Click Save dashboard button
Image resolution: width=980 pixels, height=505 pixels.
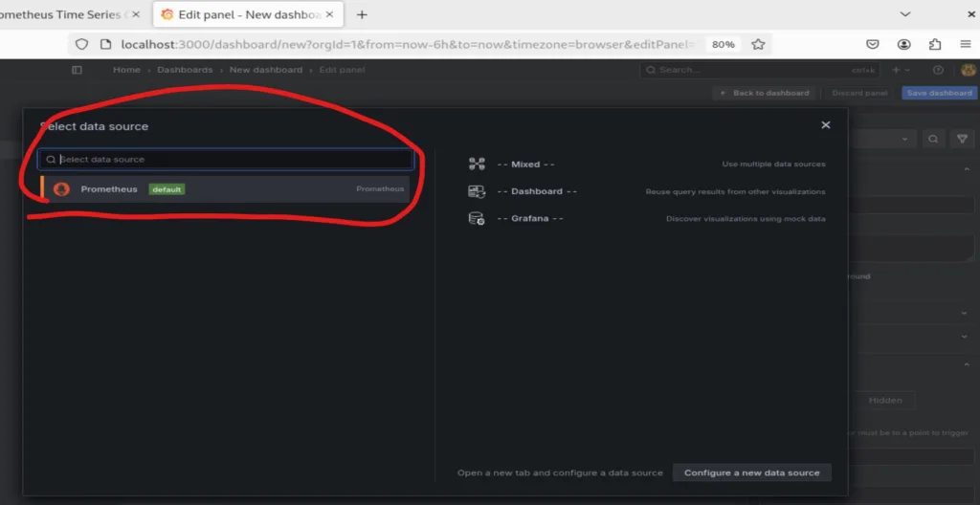(939, 93)
